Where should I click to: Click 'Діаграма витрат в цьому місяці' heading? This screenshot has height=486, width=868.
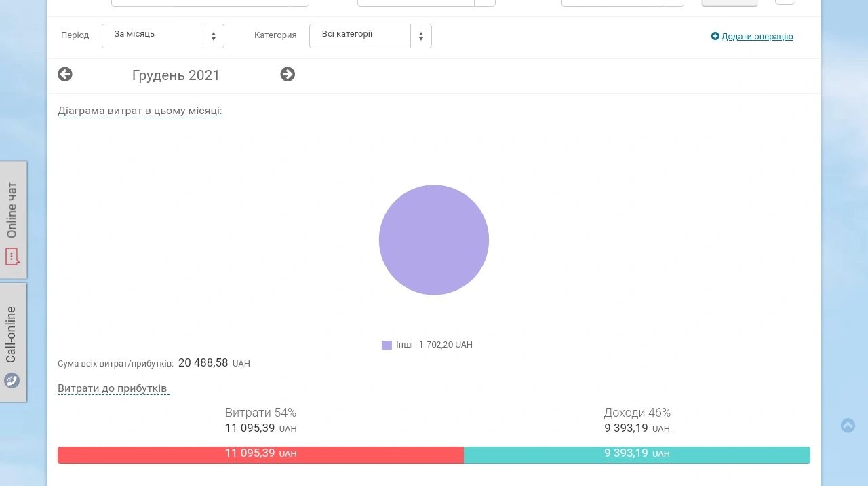pyautogui.click(x=140, y=111)
